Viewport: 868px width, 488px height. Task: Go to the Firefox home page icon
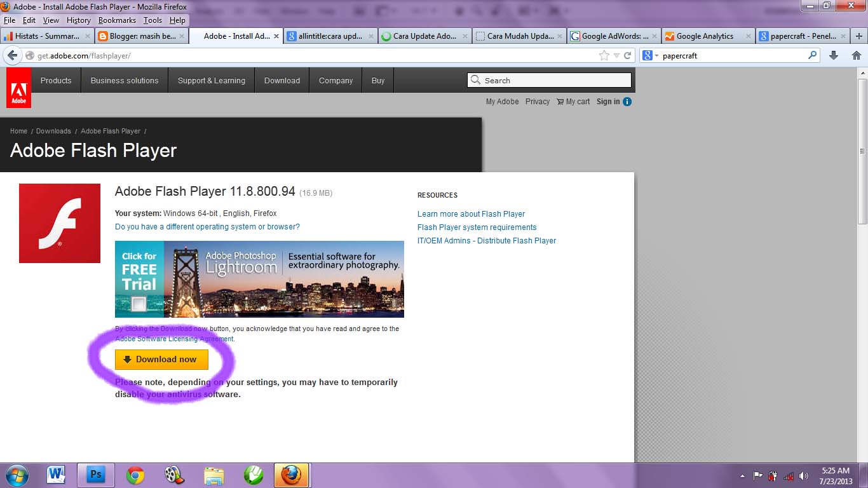pos(856,56)
